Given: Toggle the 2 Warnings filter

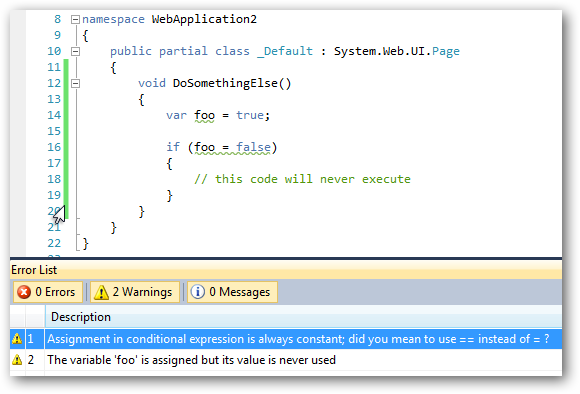Looking at the screenshot, I should (x=135, y=292).
